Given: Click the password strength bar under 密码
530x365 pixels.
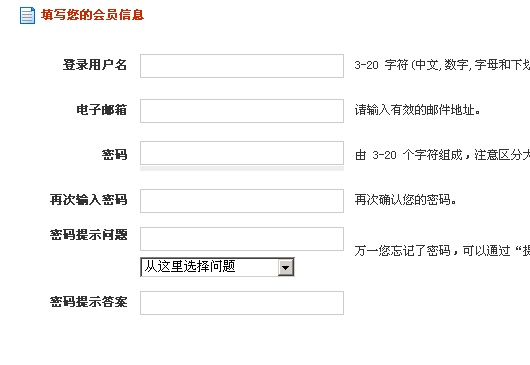Looking at the screenshot, I should tap(242, 168).
